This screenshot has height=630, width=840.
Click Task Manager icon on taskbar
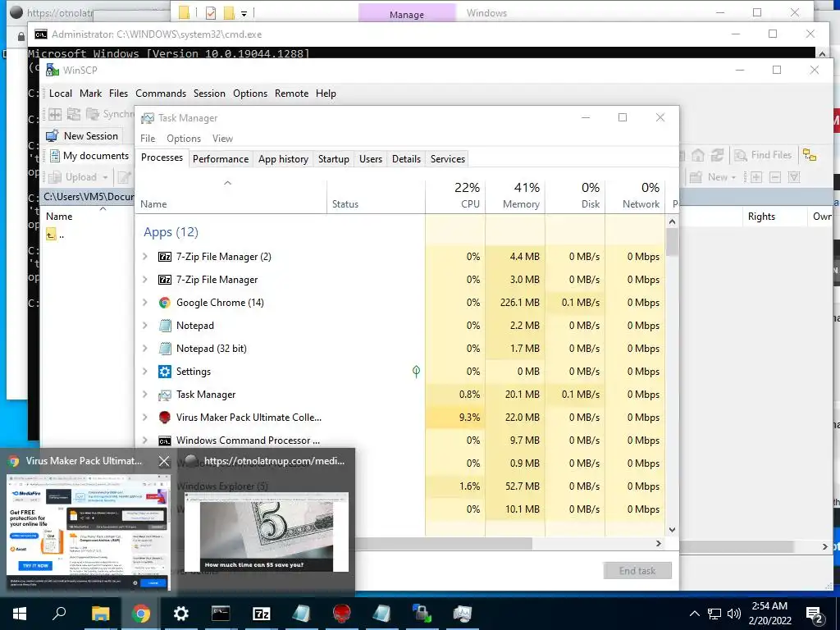tap(462, 614)
